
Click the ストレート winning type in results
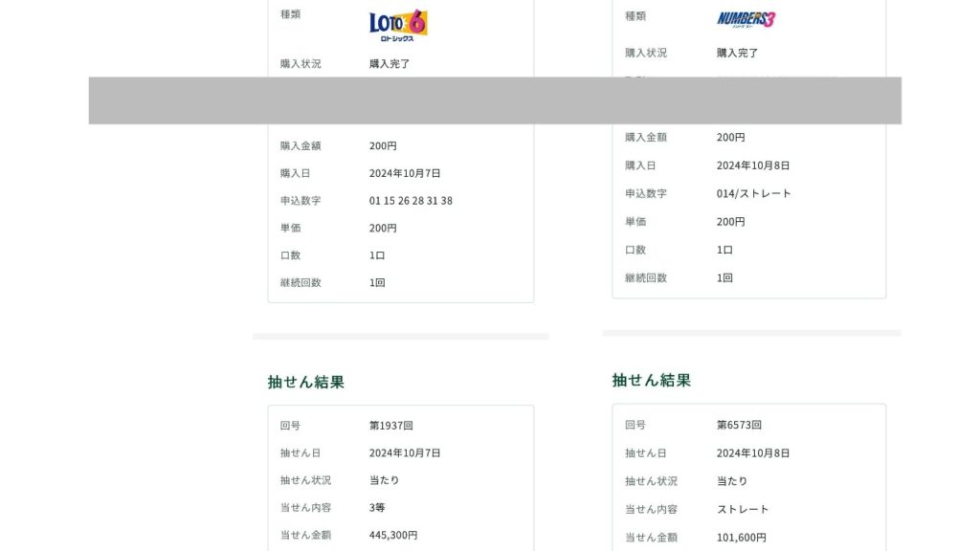click(743, 510)
